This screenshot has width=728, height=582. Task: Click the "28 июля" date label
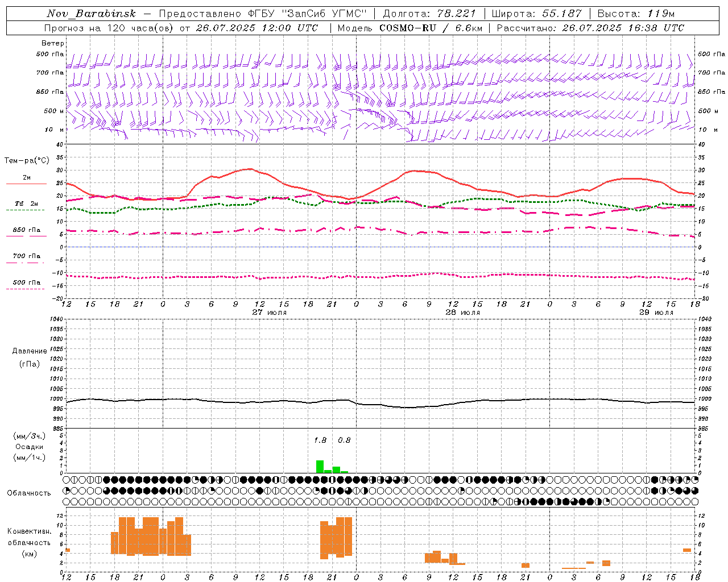[463, 313]
